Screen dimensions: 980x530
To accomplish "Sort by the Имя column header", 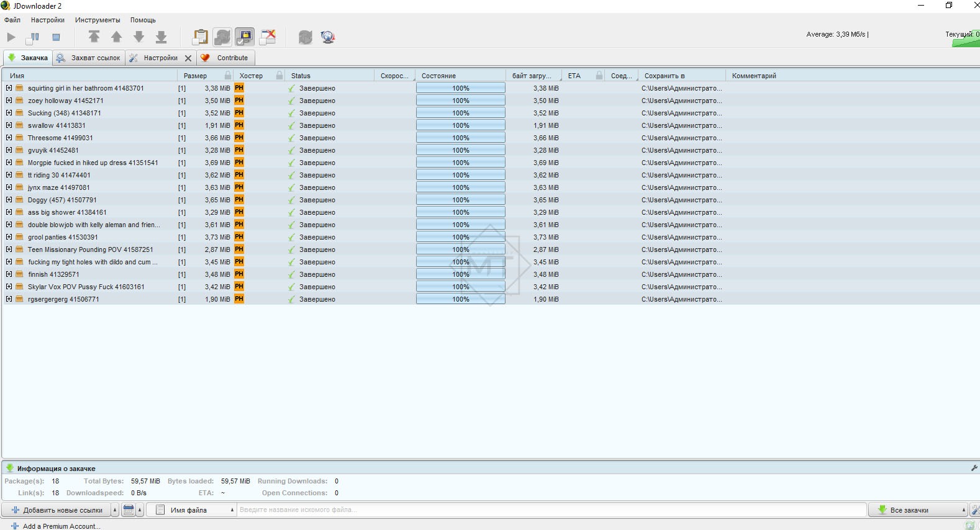I will [91, 76].
